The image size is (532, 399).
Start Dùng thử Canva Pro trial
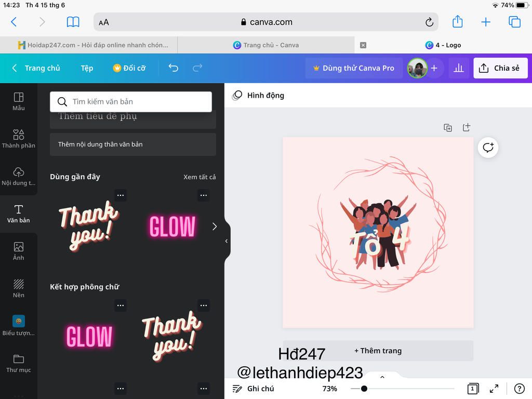(354, 68)
